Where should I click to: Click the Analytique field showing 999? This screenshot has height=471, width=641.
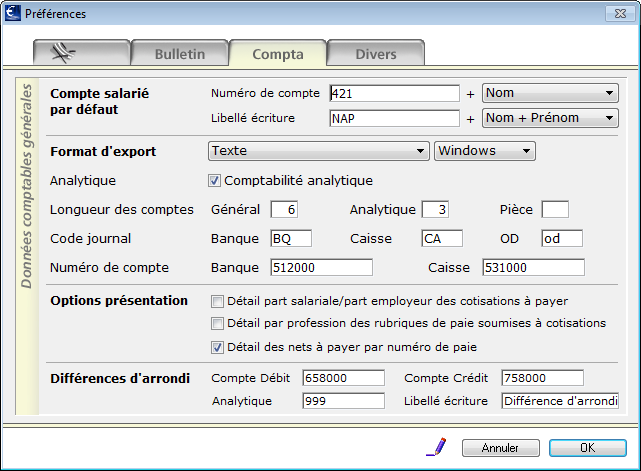pyautogui.click(x=343, y=401)
